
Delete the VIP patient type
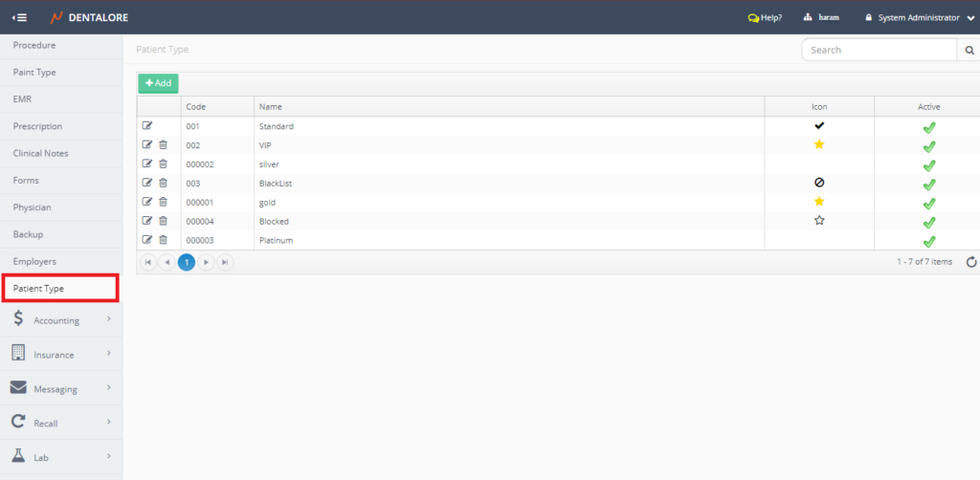(163, 144)
